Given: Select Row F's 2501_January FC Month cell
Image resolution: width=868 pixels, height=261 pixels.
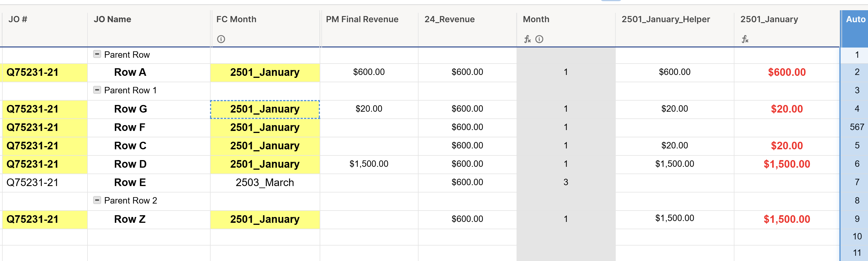Looking at the screenshot, I should [265, 128].
